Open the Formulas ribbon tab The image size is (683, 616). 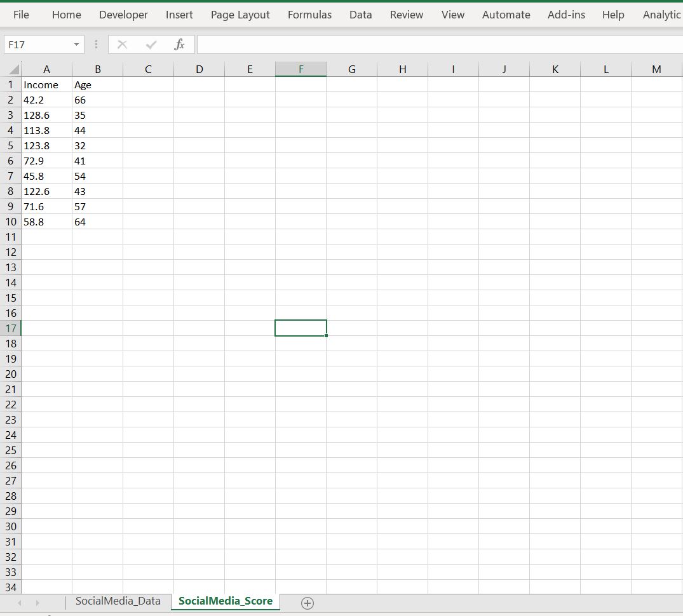309,14
